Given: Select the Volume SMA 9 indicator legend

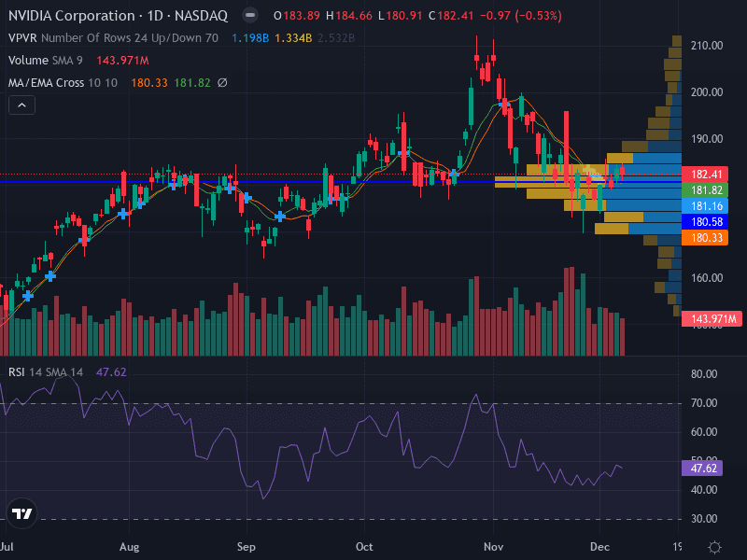Looking at the screenshot, I should tap(45, 61).
